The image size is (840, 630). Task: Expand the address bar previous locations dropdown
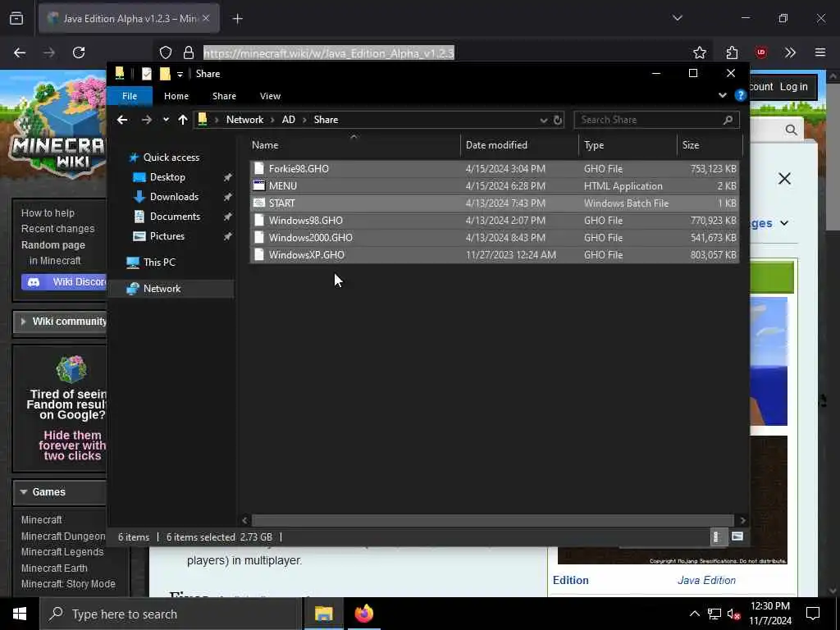544,120
